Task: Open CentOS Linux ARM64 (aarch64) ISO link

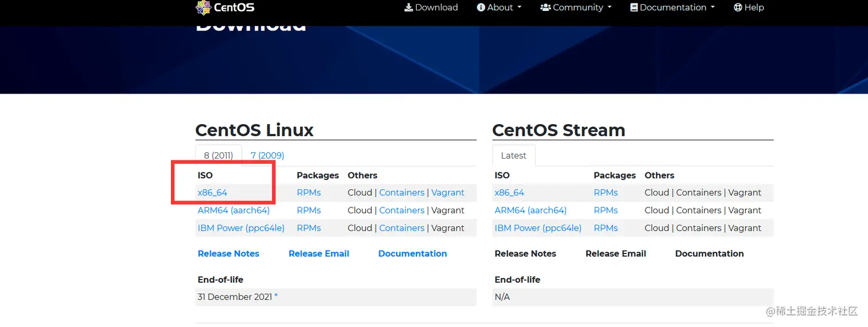Action: click(234, 210)
